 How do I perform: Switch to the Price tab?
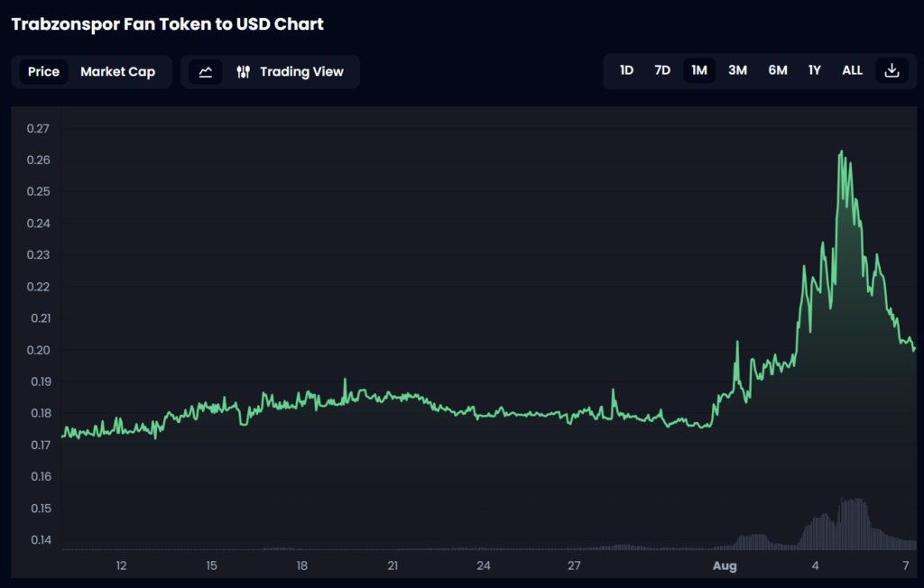(43, 72)
